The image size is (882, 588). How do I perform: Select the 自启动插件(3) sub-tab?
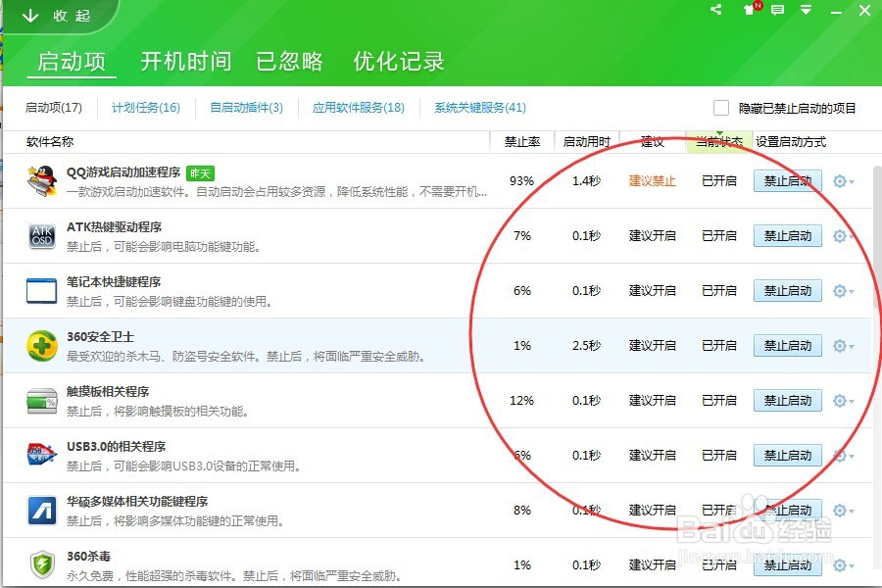click(246, 108)
